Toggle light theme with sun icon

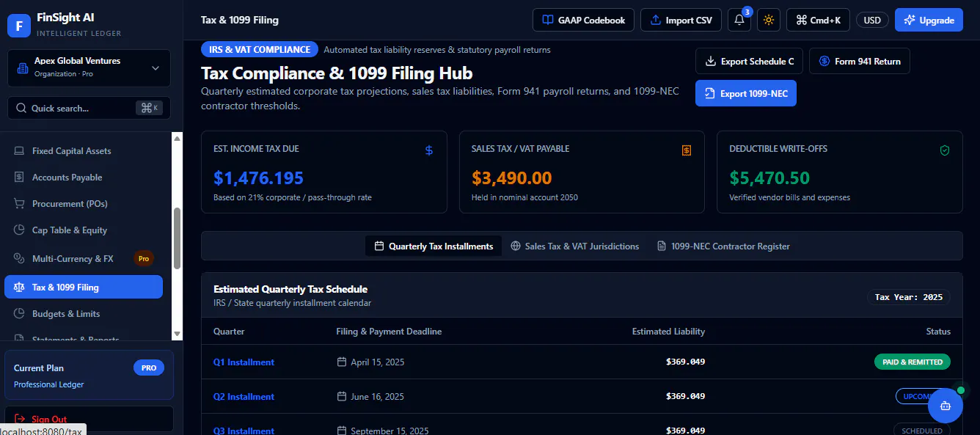[769, 20]
